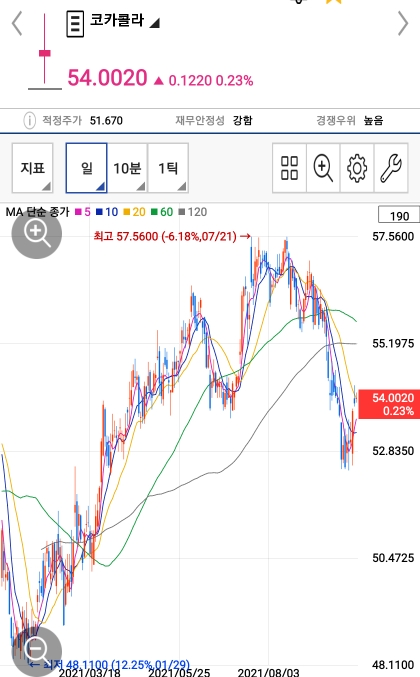This screenshot has width=420, height=677.
Task: Tap the info icon next to 적정주가
Action: click(29, 120)
